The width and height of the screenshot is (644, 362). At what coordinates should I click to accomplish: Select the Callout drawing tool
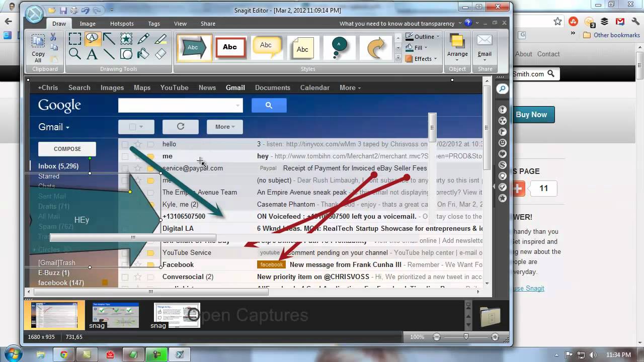pos(92,39)
